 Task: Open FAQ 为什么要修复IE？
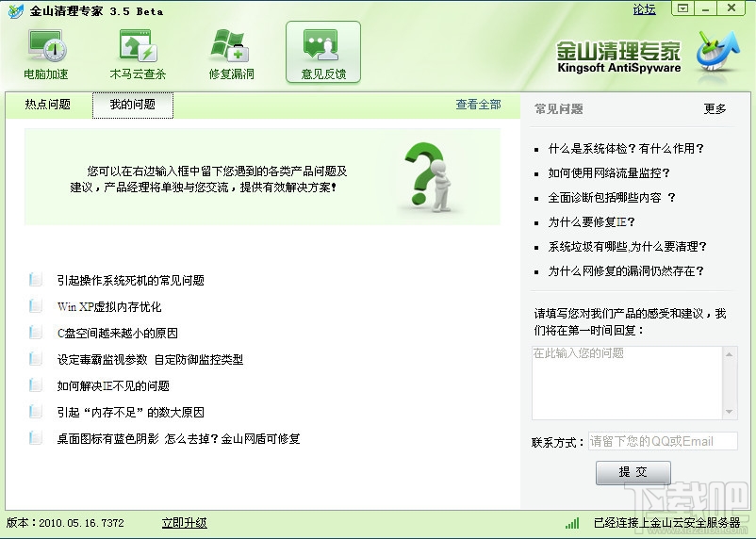point(592,222)
